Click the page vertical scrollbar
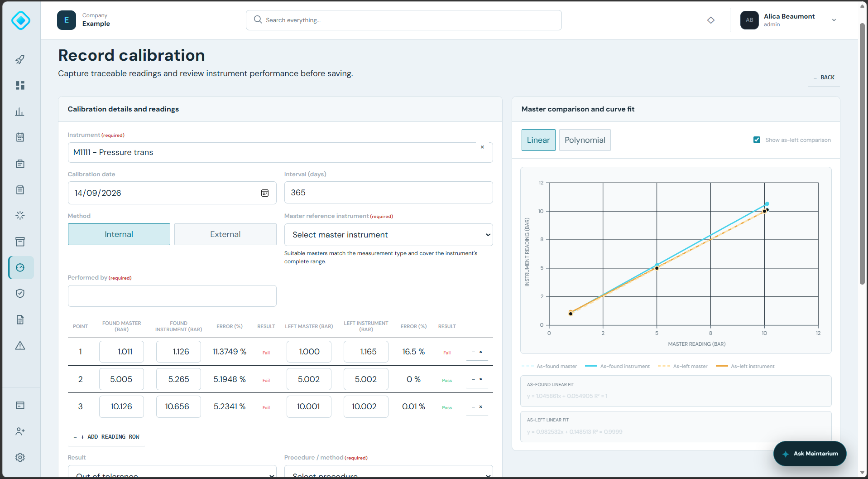The height and width of the screenshot is (479, 868). (862, 154)
